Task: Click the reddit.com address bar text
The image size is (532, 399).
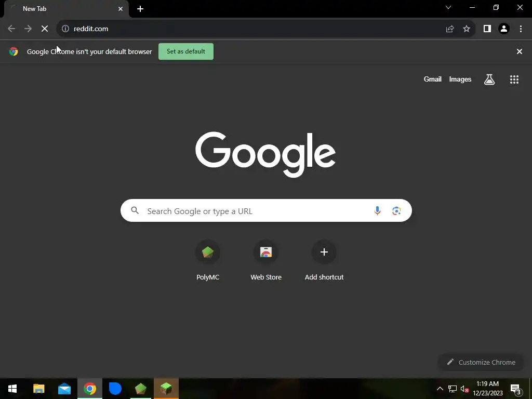Action: click(91, 29)
